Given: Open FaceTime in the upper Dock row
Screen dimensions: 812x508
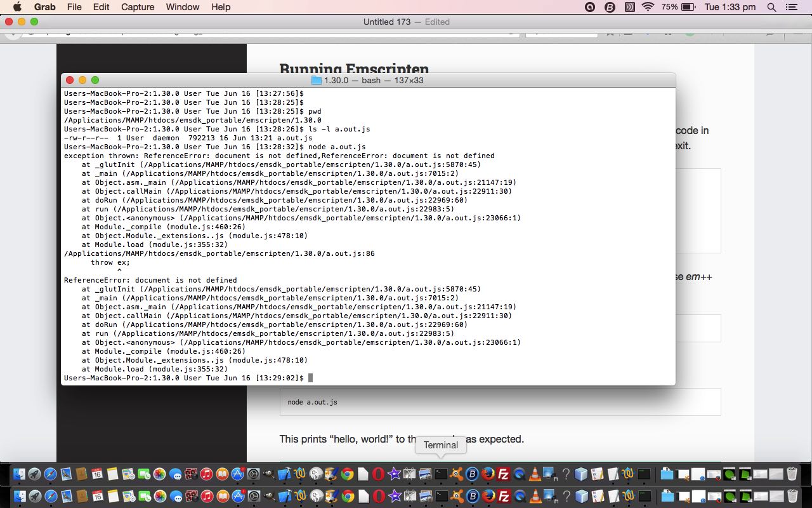Looking at the screenshot, I should coord(144,474).
